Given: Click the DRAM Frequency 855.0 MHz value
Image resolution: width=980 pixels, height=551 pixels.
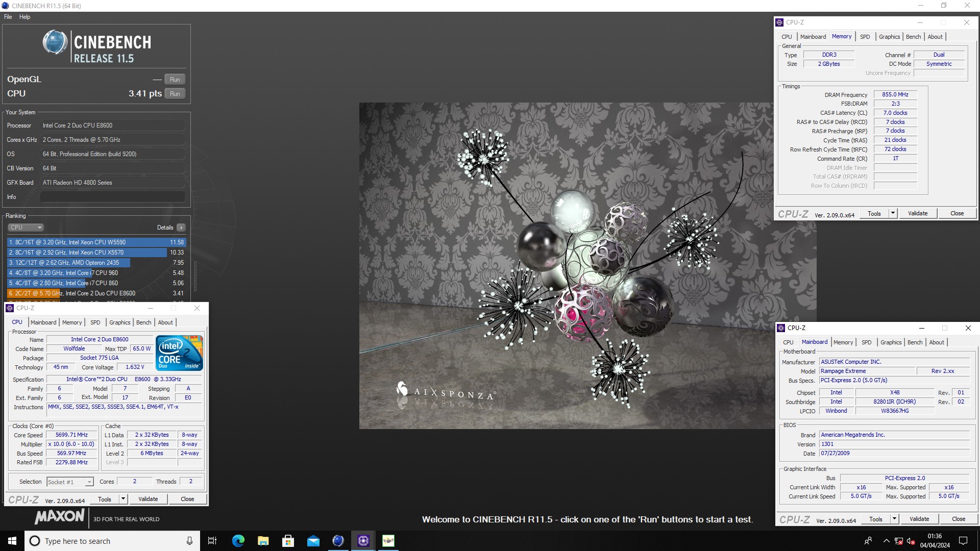Looking at the screenshot, I should click(x=895, y=95).
